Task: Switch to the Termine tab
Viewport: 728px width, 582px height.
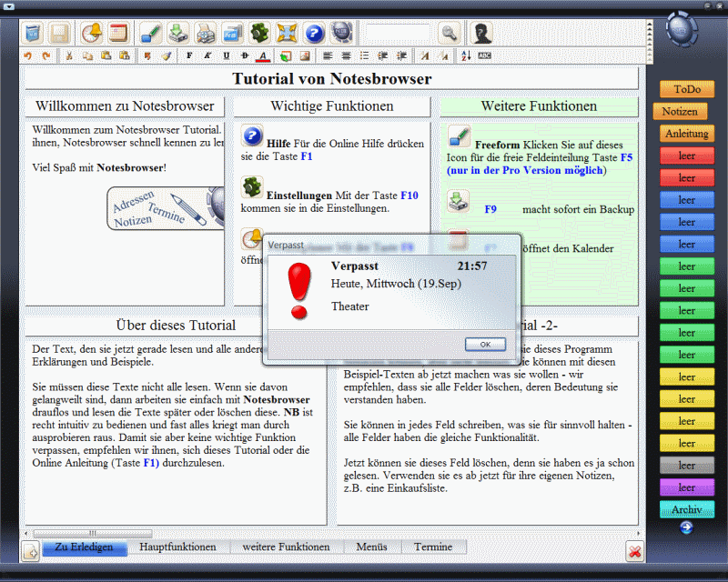Action: (x=433, y=547)
